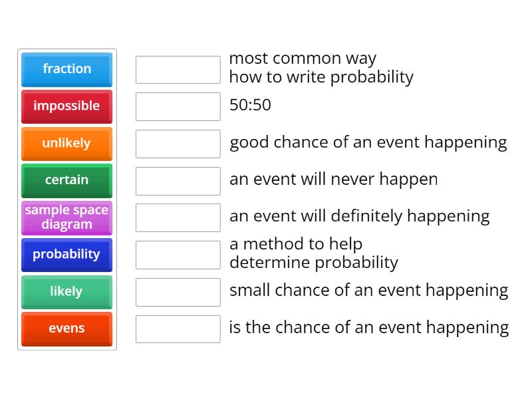Click the box next to "an event will never happen"

click(x=178, y=179)
